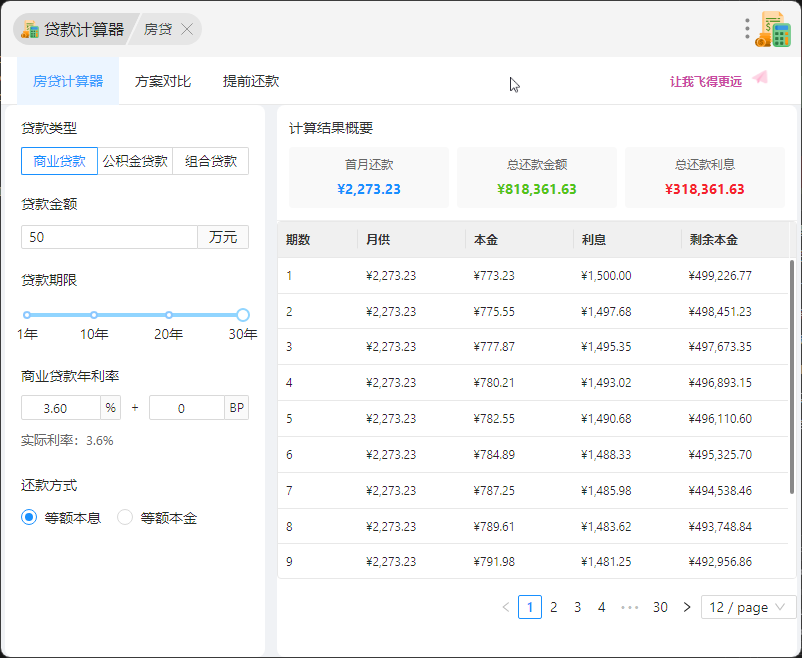Click remaining principal ¥496,893.15
This screenshot has height=658, width=802.
[x=720, y=383]
